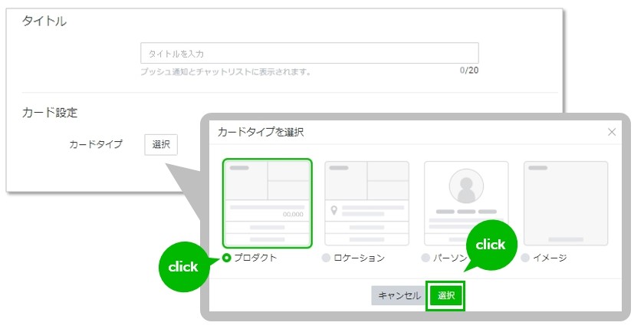Click the キャンセル button

click(398, 296)
